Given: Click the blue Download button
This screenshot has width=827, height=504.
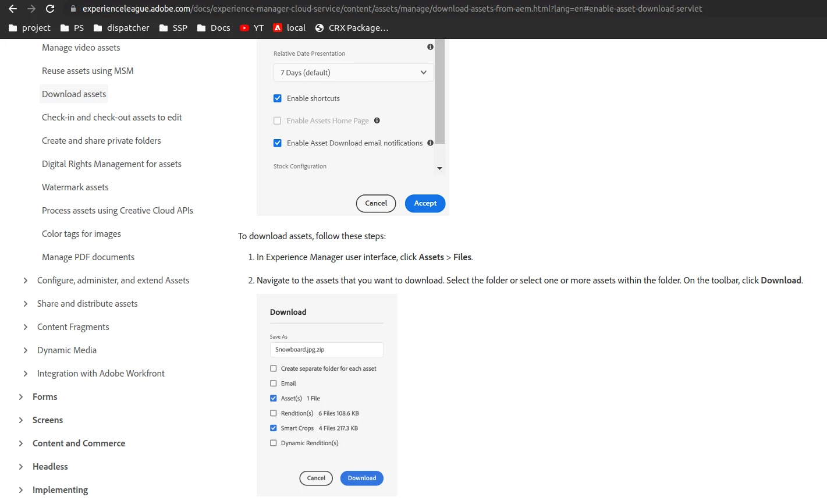Looking at the screenshot, I should tap(362, 478).
